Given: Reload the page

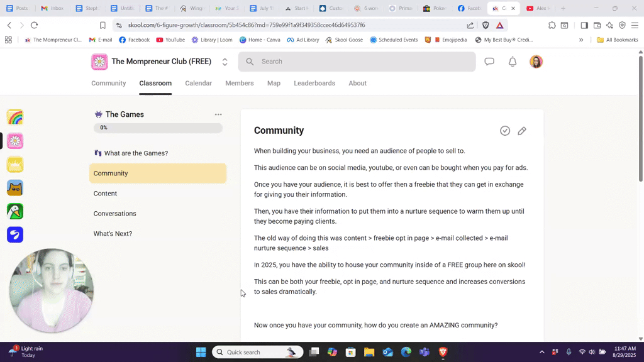Looking at the screenshot, I should 35,25.
